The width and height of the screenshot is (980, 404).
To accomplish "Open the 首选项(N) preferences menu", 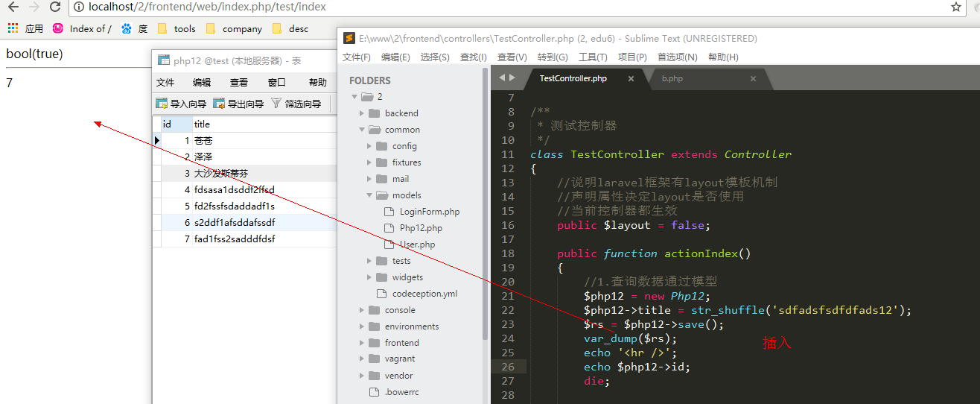I will pos(677,57).
